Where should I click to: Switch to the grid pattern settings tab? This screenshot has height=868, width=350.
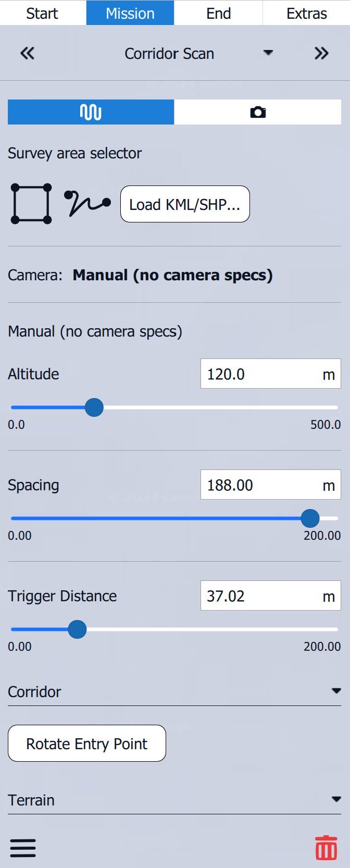point(91,112)
